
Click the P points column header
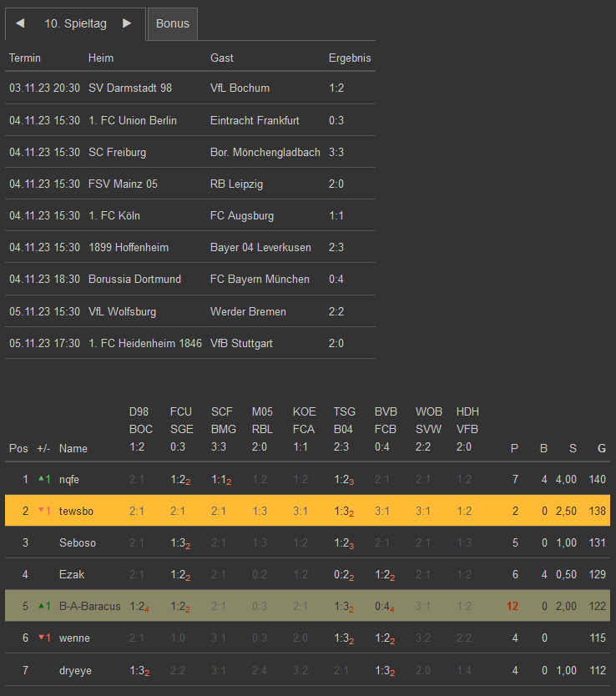pyautogui.click(x=514, y=448)
